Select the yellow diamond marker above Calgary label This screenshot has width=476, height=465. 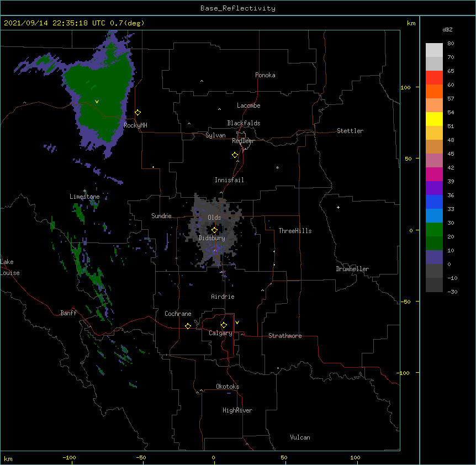(x=224, y=325)
